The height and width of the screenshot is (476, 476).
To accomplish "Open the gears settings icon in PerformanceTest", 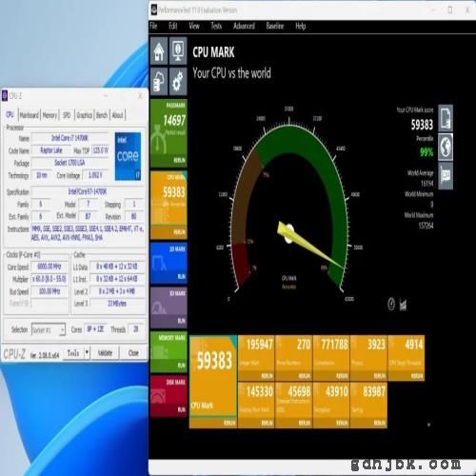I will point(178,81).
